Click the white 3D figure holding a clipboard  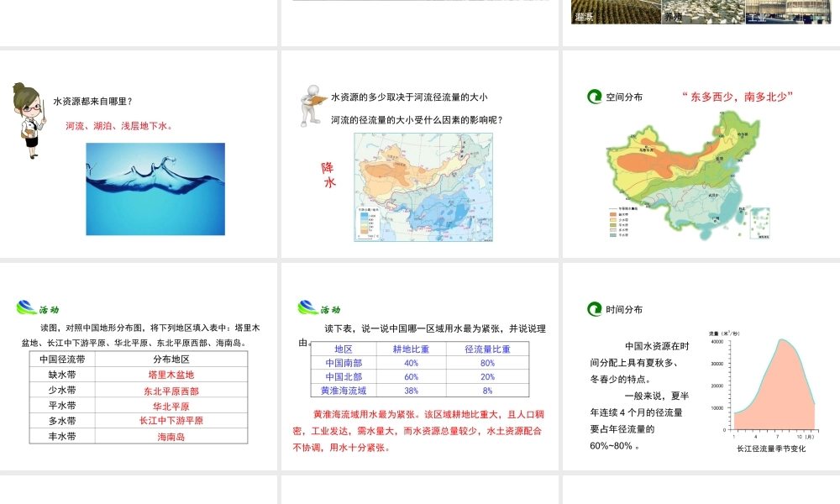(312, 105)
